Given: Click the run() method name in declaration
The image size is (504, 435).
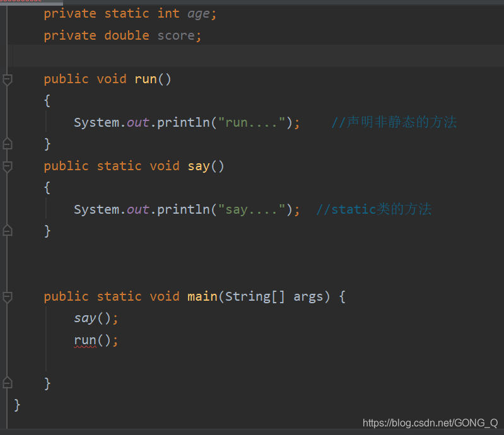Looking at the screenshot, I should coord(146,79).
